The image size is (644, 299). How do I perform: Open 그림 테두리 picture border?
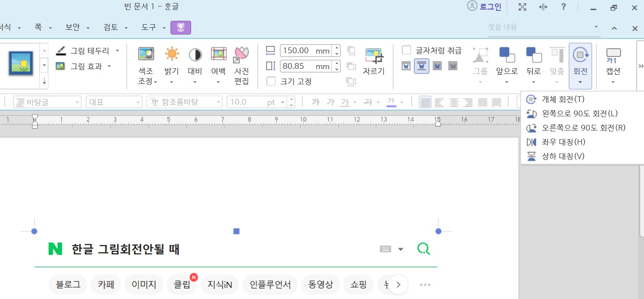pyautogui.click(x=84, y=51)
